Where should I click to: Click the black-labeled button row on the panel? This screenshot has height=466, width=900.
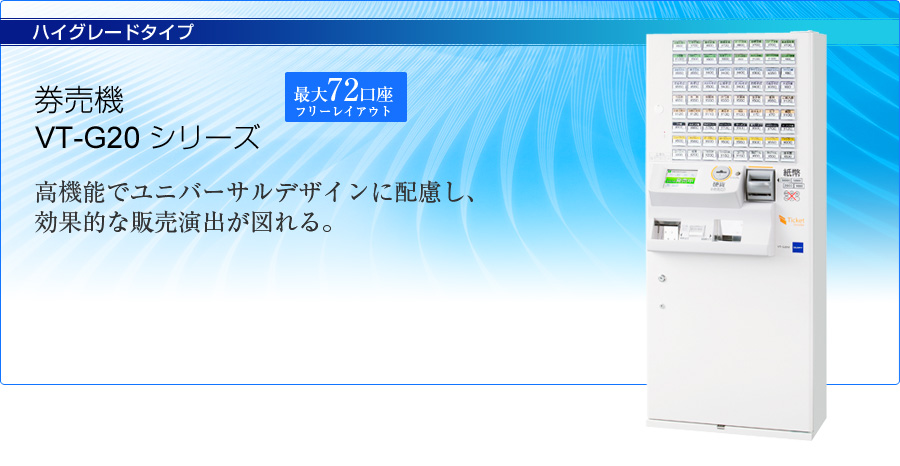point(734,127)
